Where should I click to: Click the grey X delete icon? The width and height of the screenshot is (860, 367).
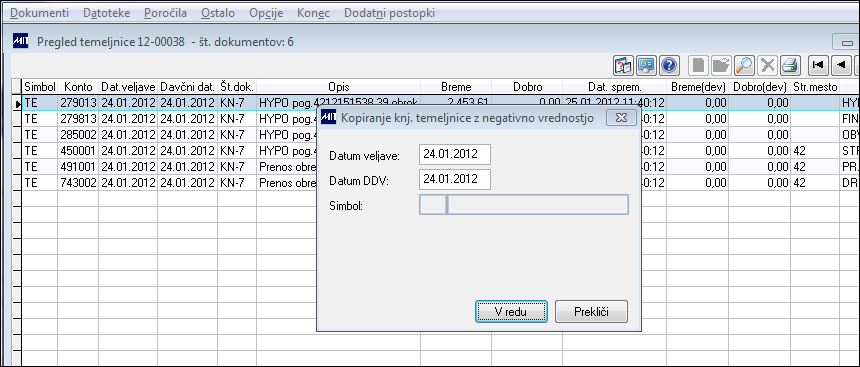tap(767, 66)
